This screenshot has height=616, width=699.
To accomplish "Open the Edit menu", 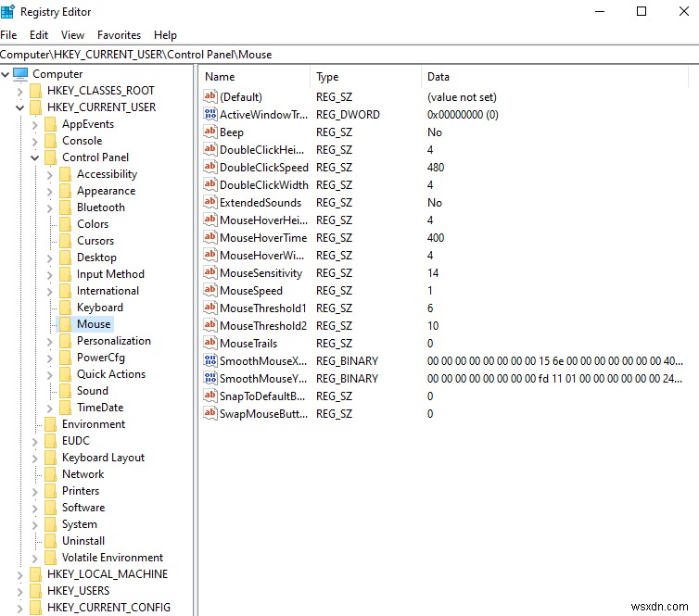I will coord(39,35).
